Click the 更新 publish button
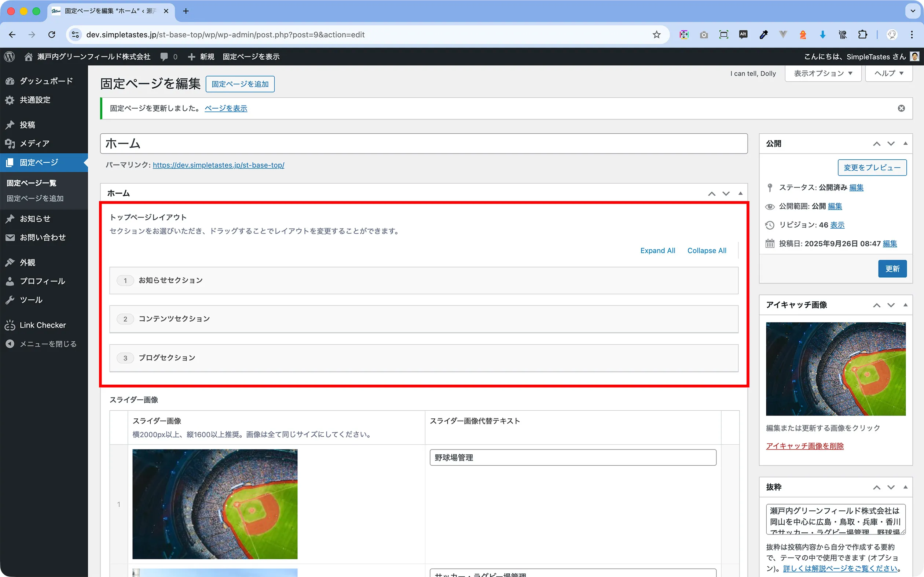 pyautogui.click(x=892, y=269)
